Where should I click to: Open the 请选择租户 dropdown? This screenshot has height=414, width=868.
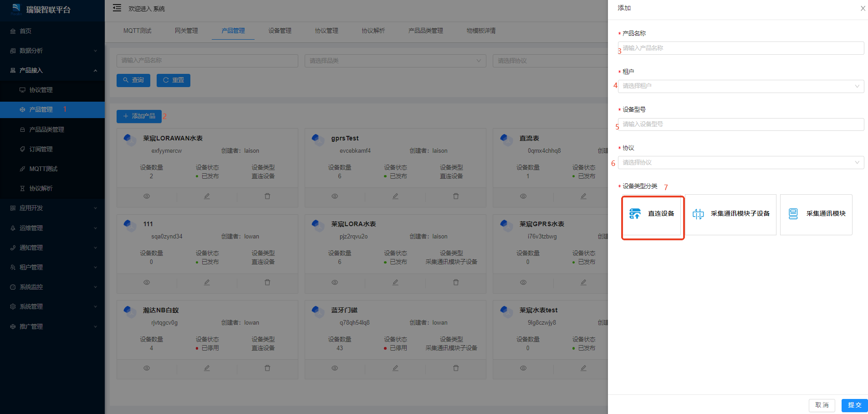coord(741,86)
